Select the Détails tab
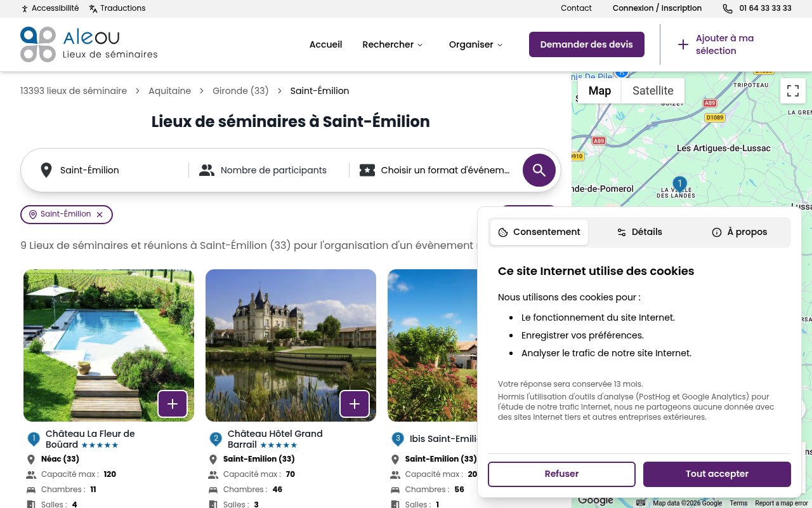This screenshot has height=508, width=812. click(639, 232)
